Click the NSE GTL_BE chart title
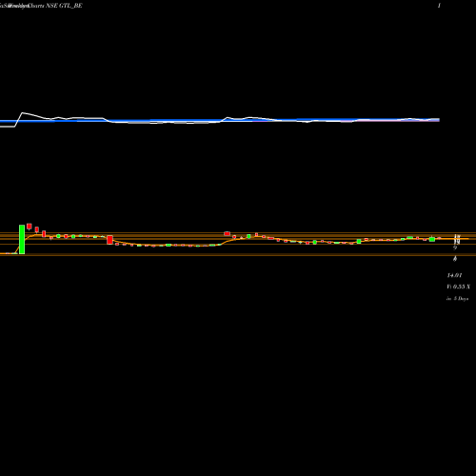This screenshot has height=476, width=476. (x=64, y=6)
